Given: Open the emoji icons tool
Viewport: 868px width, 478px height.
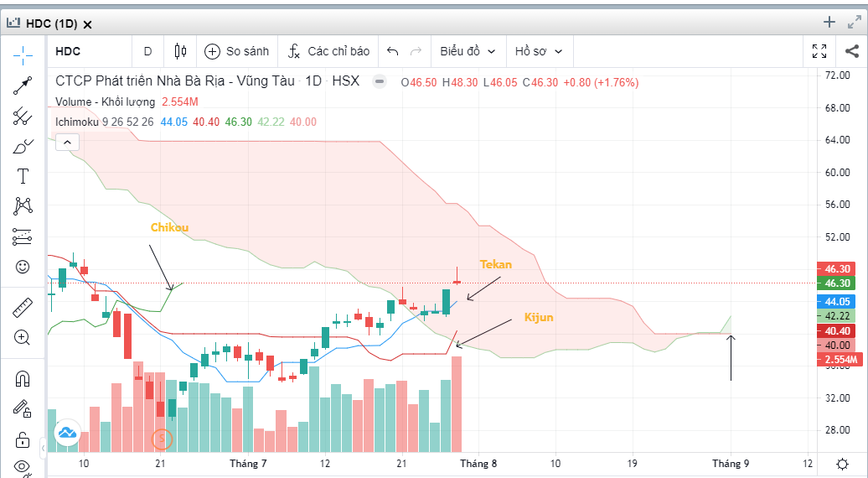Looking at the screenshot, I should coord(23,267).
